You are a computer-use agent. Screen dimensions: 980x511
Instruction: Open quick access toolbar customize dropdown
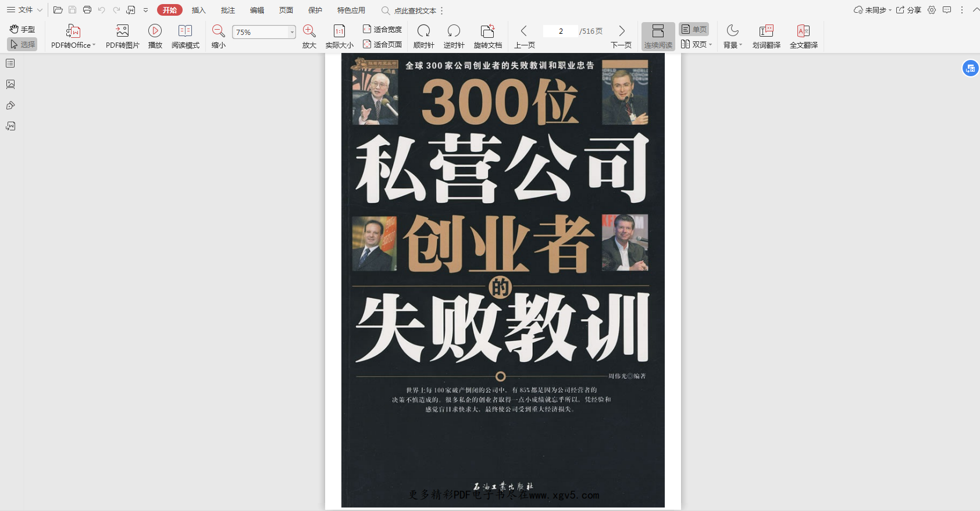pos(145,10)
